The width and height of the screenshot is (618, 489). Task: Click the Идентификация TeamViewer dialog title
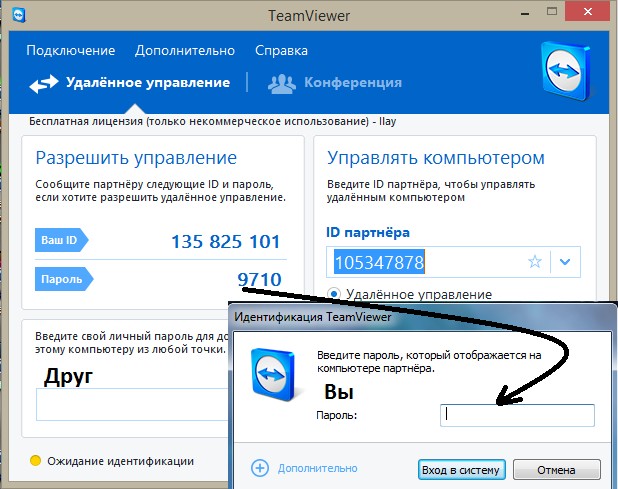(313, 317)
